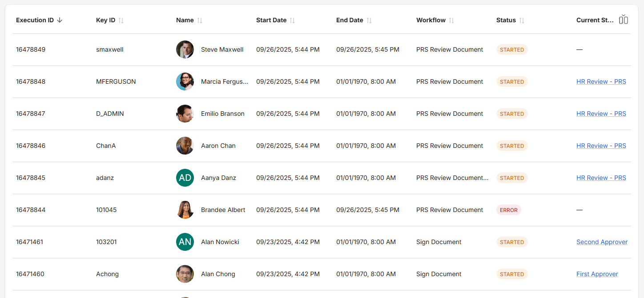Click the Current Step column header

tap(595, 20)
